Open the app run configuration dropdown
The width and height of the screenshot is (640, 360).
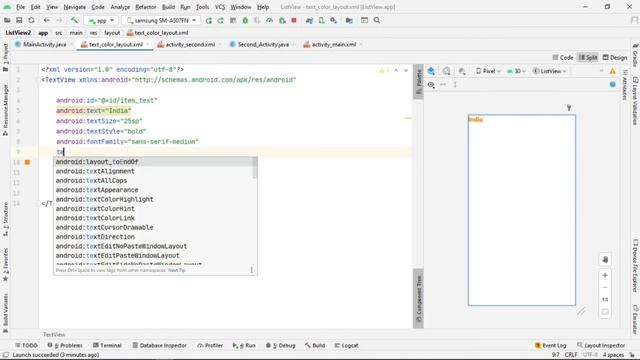point(101,20)
